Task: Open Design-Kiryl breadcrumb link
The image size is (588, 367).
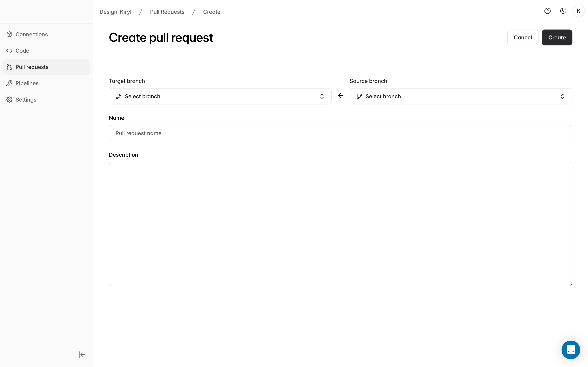Action: point(115,12)
